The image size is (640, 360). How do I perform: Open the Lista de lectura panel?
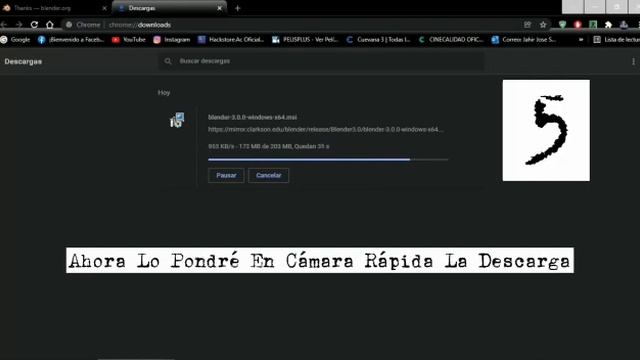(616, 40)
